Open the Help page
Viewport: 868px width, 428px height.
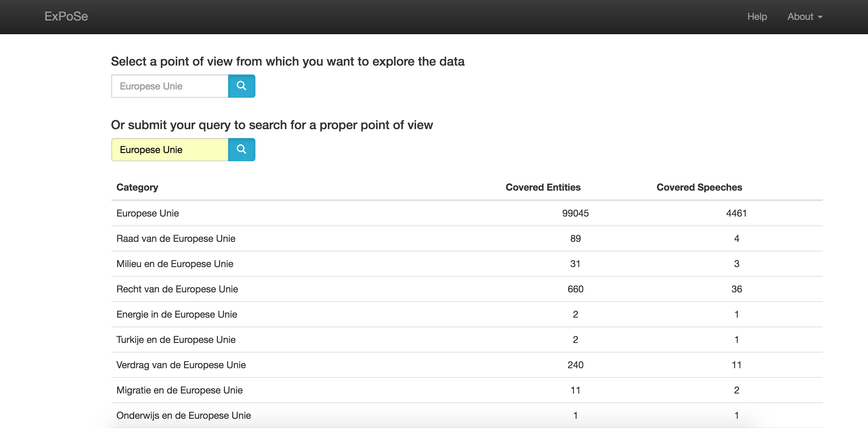[757, 16]
